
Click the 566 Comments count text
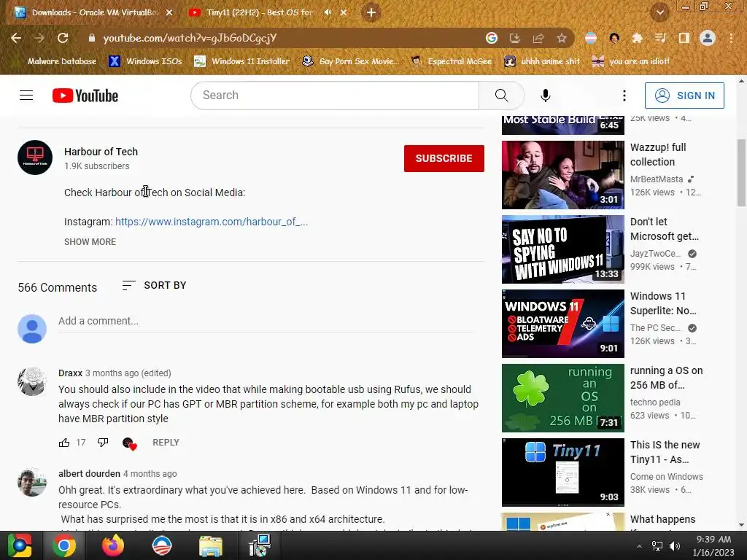[57, 287]
